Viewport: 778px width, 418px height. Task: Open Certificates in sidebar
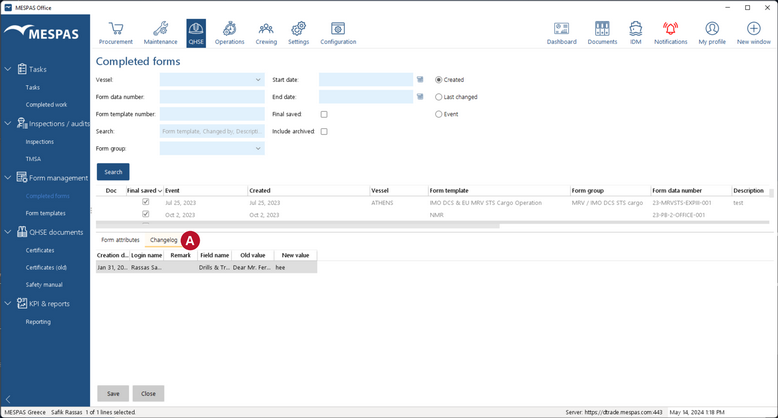[x=40, y=250]
